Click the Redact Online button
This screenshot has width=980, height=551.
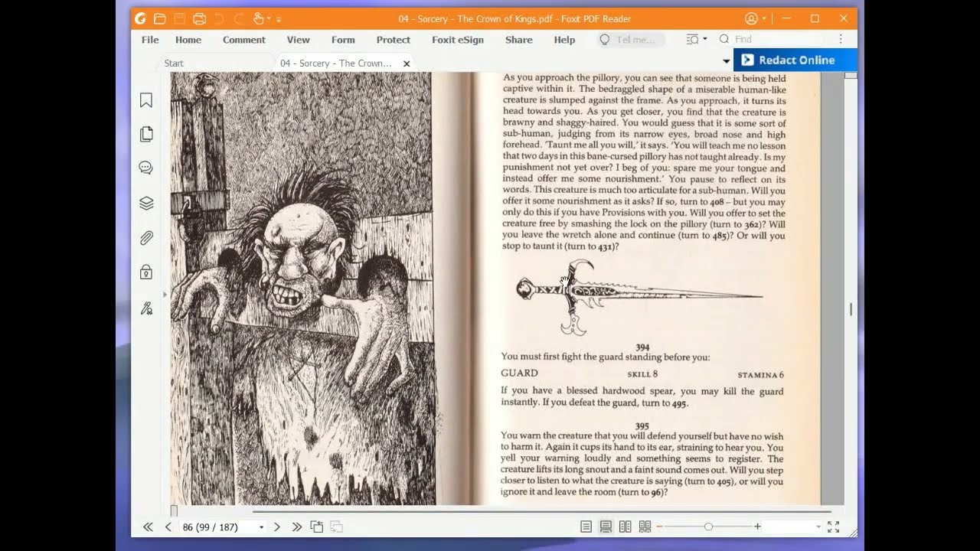tap(795, 60)
